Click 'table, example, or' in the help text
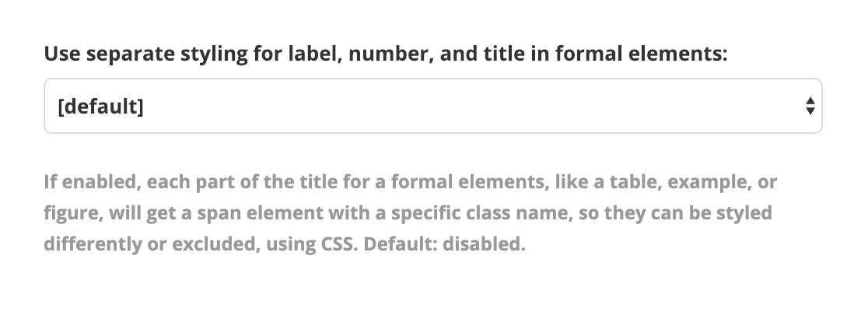This screenshot has height=319, width=868. 707,183
